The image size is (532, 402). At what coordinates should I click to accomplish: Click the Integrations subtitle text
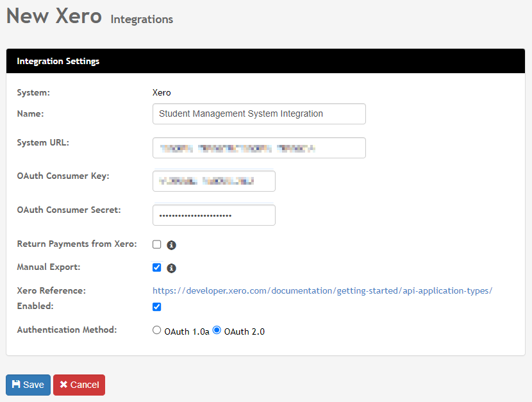142,19
